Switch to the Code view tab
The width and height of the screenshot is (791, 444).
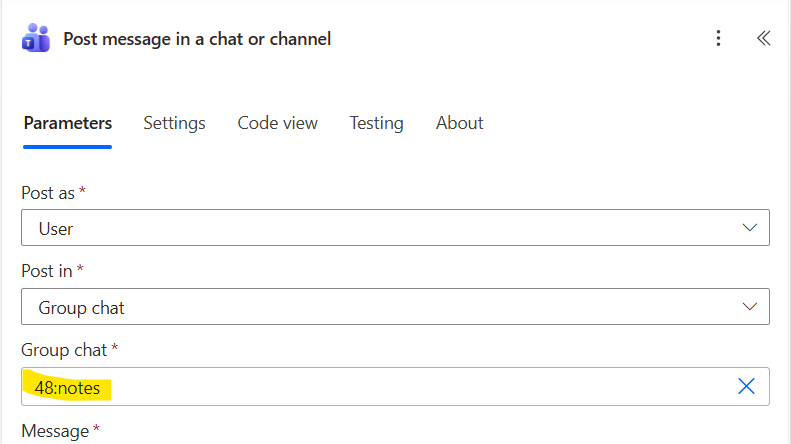(277, 123)
